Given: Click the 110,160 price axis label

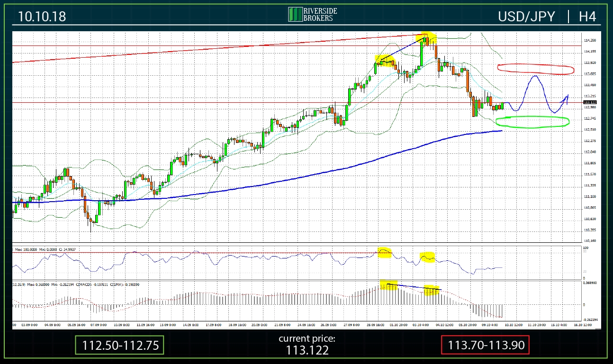Looking at the screenshot, I should tap(590, 241).
